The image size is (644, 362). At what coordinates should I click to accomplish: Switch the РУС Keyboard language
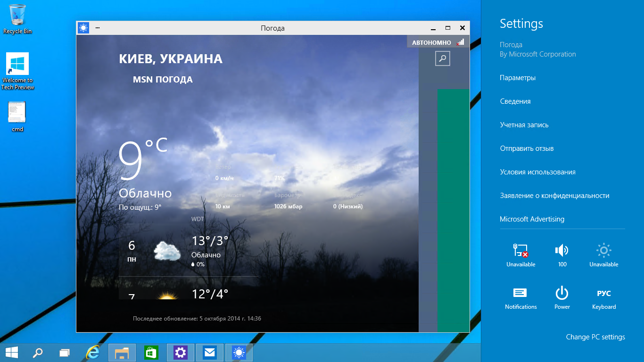point(603,298)
